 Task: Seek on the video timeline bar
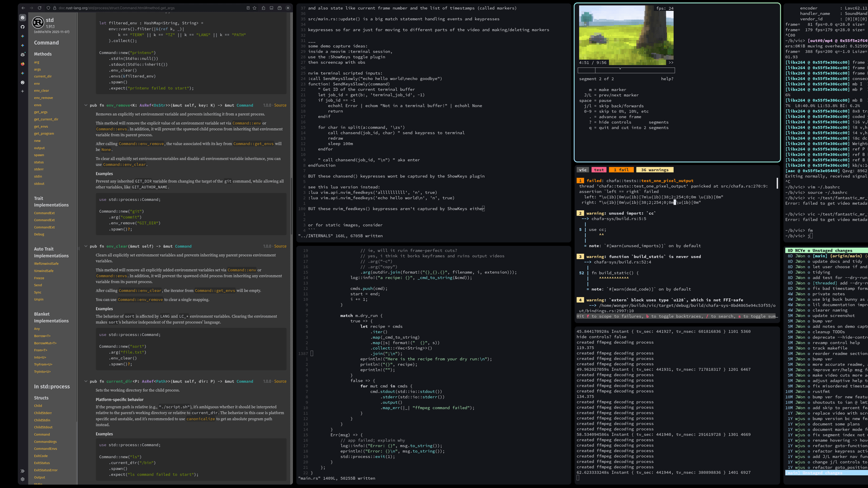[626, 70]
